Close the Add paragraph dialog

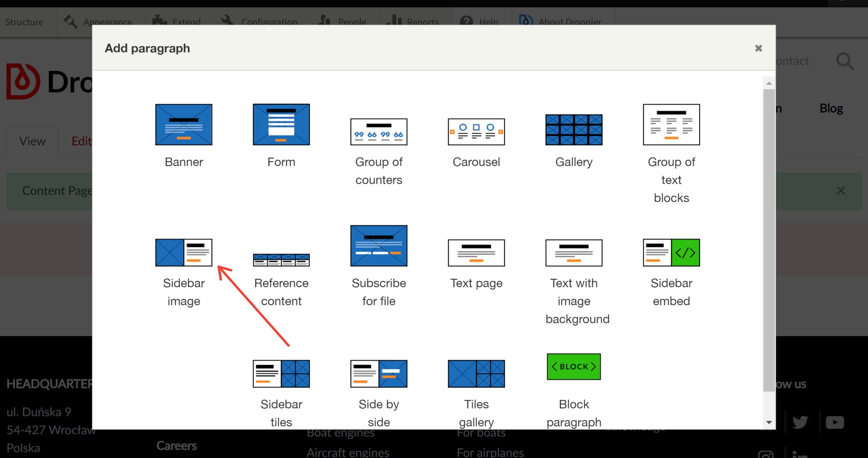click(x=758, y=48)
